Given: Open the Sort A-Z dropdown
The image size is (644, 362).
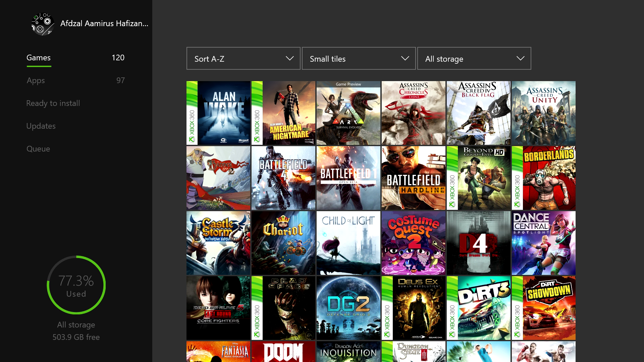Looking at the screenshot, I should pyautogui.click(x=244, y=58).
